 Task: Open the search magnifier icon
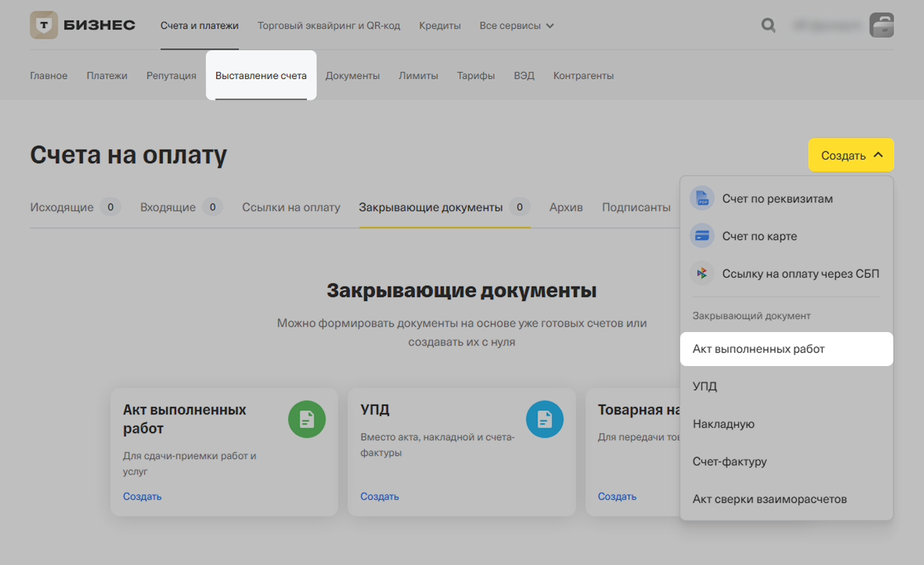tap(768, 25)
